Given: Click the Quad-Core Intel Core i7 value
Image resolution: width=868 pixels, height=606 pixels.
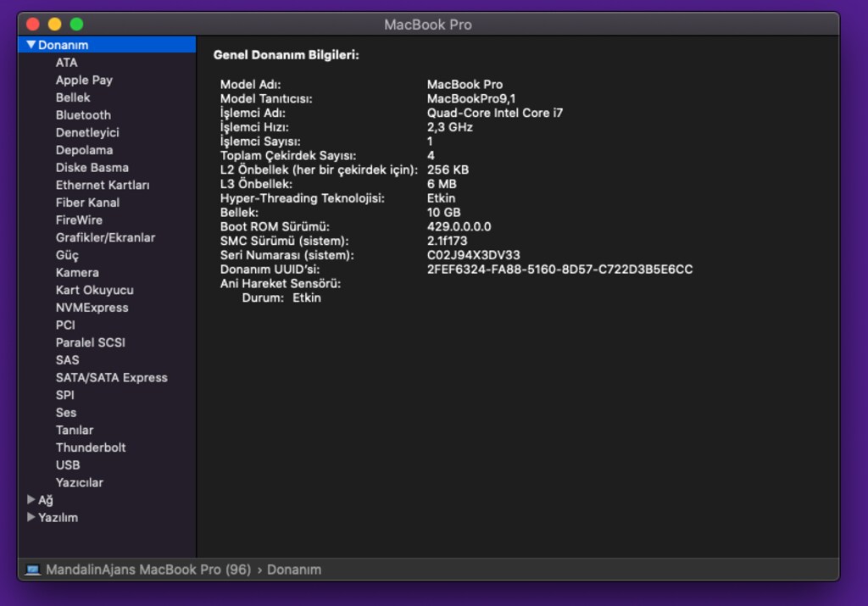Looking at the screenshot, I should point(495,113).
